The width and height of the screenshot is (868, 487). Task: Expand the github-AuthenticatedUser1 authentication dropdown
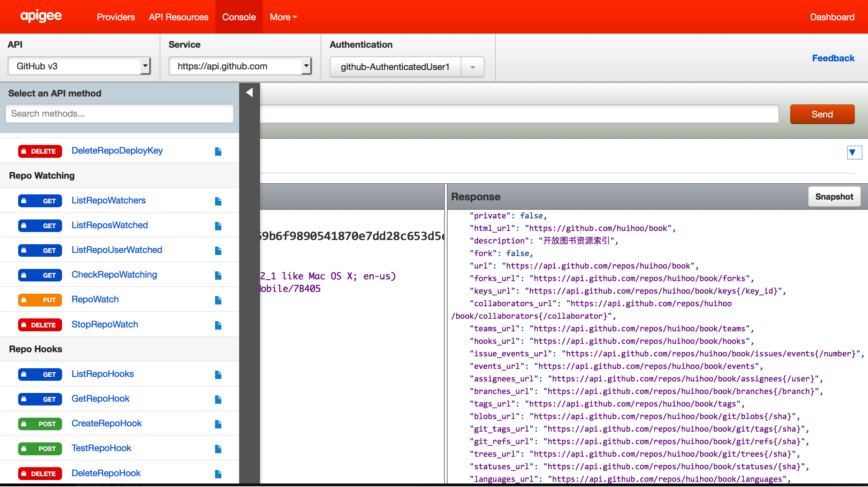472,67
